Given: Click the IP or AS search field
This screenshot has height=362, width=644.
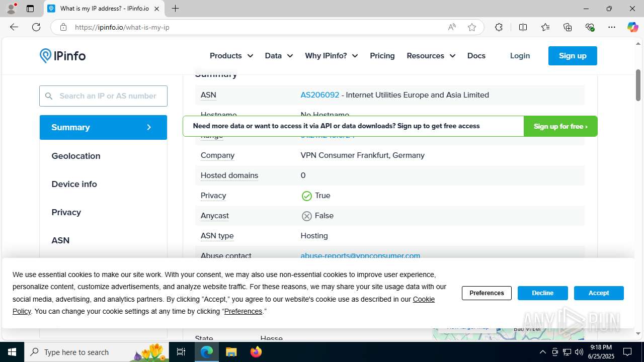Looking at the screenshot, I should coord(103,96).
